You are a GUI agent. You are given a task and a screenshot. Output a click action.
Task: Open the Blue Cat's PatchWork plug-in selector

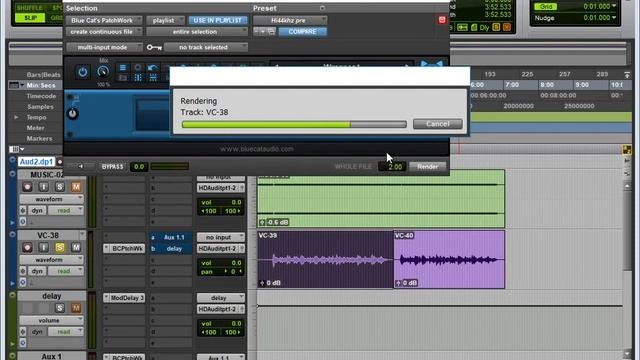tap(104, 20)
